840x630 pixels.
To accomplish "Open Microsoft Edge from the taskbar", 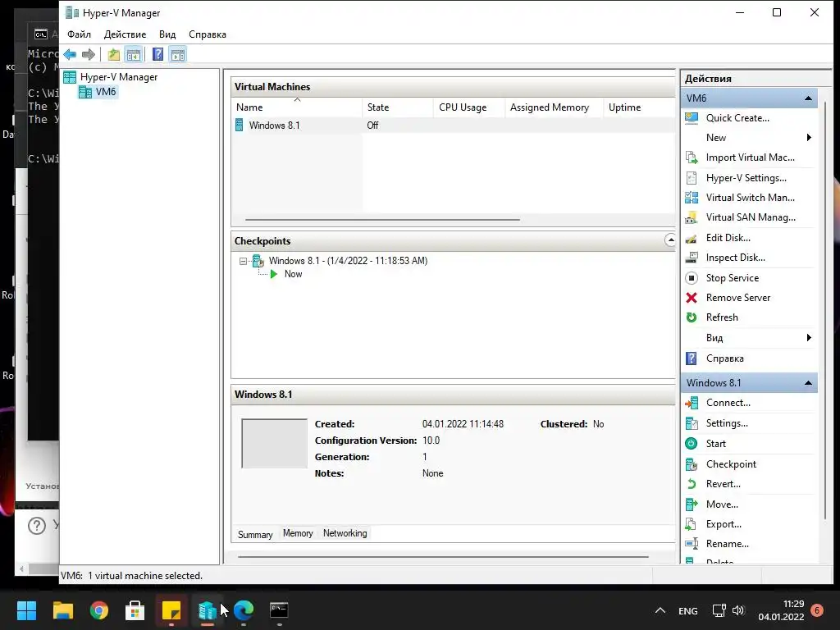I will tap(243, 610).
